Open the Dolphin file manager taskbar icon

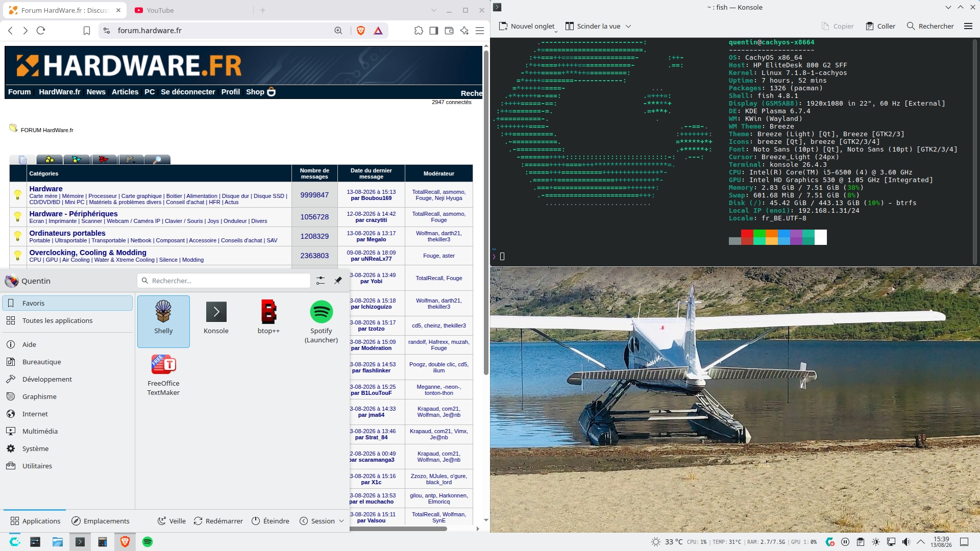click(x=58, y=542)
